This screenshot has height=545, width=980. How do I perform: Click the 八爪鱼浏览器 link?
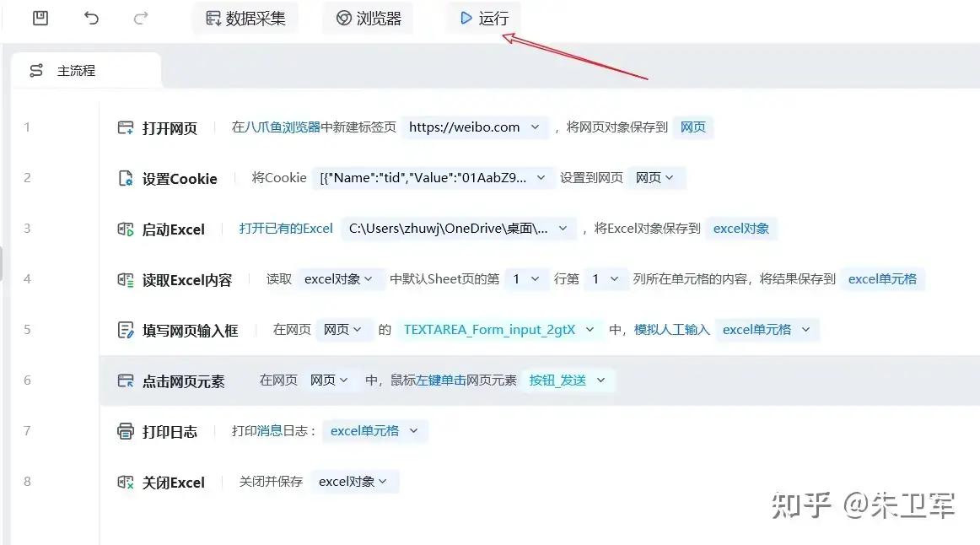pyautogui.click(x=283, y=127)
